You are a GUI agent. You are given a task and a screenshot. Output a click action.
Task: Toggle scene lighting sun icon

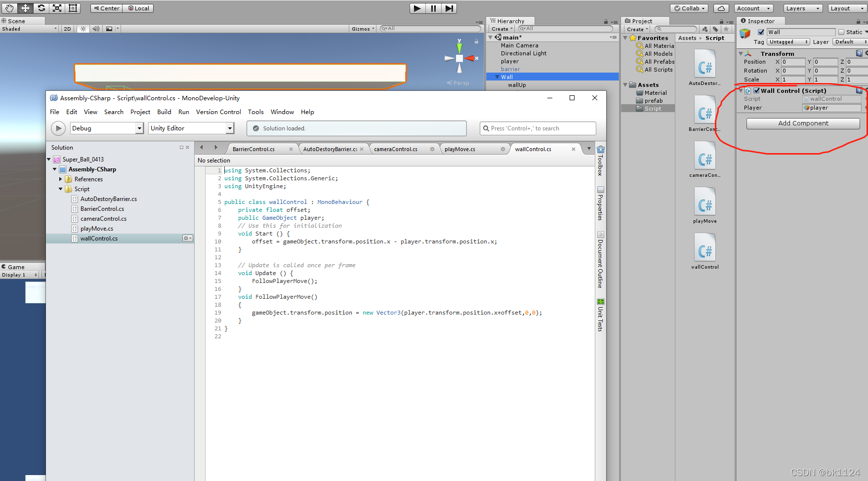point(83,29)
